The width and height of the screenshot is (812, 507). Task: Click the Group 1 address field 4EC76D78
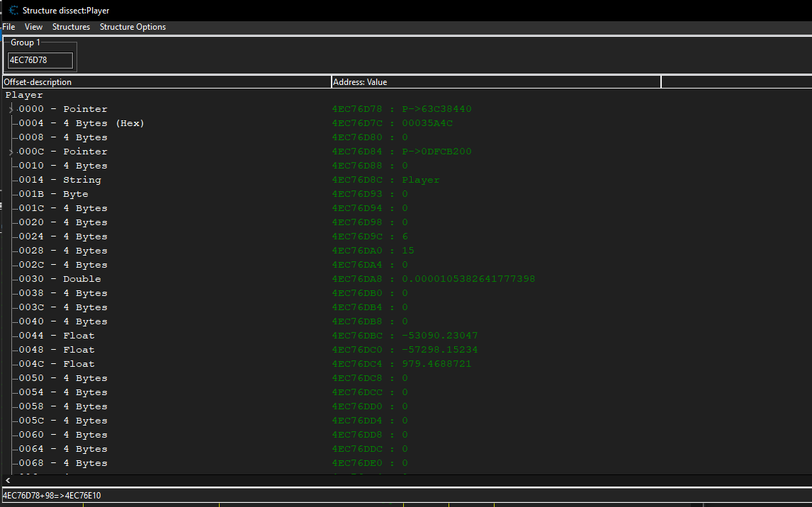point(40,60)
